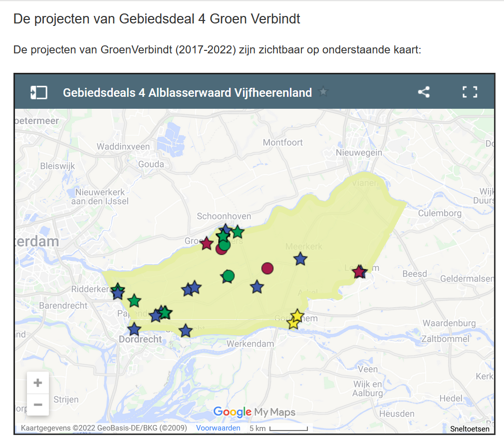
Task: Click the blue star marker below Meerkerk
Action: [300, 259]
